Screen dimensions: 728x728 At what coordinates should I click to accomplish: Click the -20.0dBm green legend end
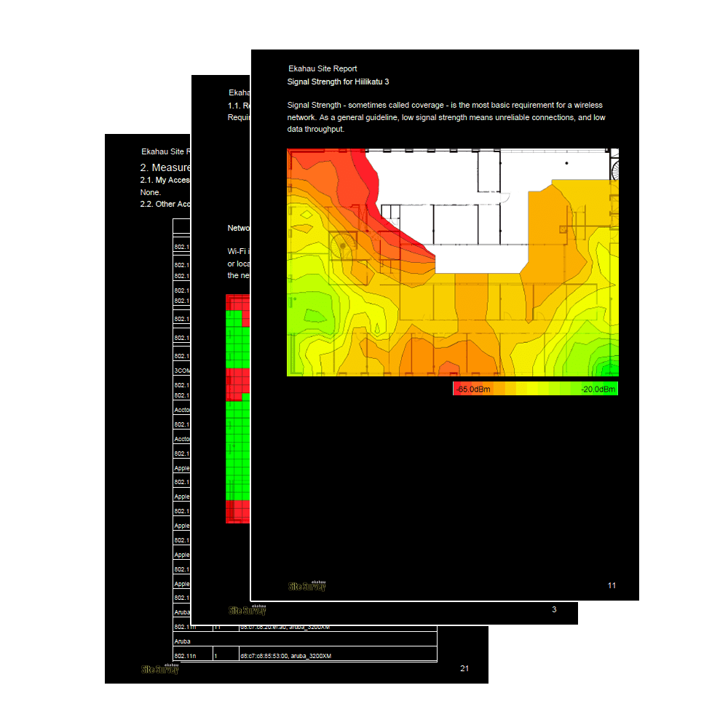(598, 389)
